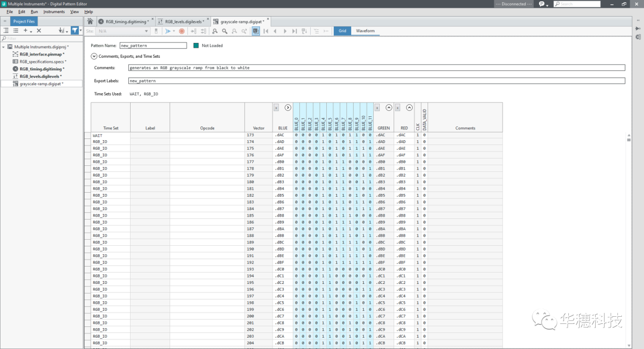Screen dimensions: 644x349
Task: Open the Site dropdown
Action: pyautogui.click(x=146, y=31)
